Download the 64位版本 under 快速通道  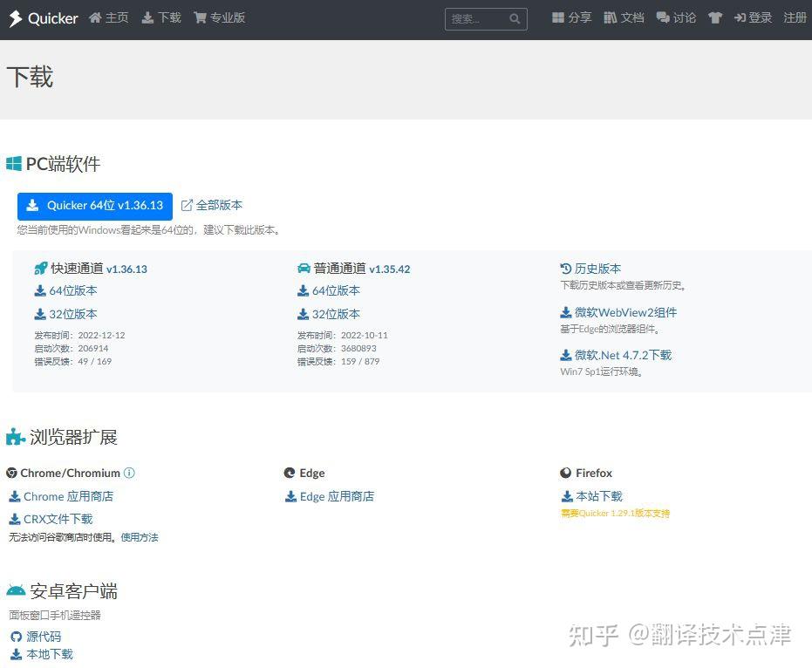point(65,290)
